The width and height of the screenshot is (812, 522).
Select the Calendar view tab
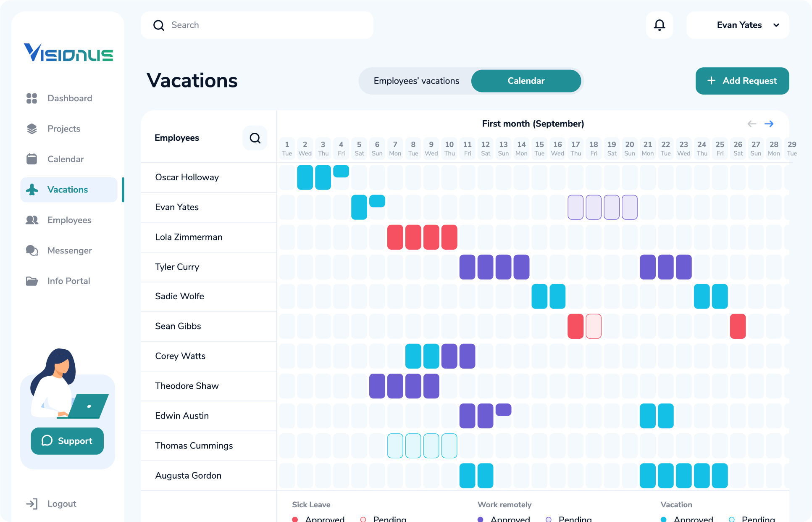point(526,81)
